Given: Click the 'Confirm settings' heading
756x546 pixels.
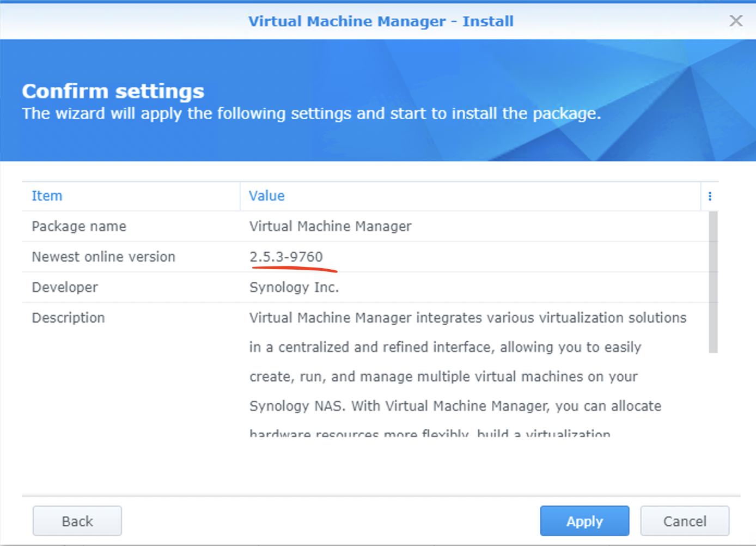Looking at the screenshot, I should pyautogui.click(x=113, y=91).
